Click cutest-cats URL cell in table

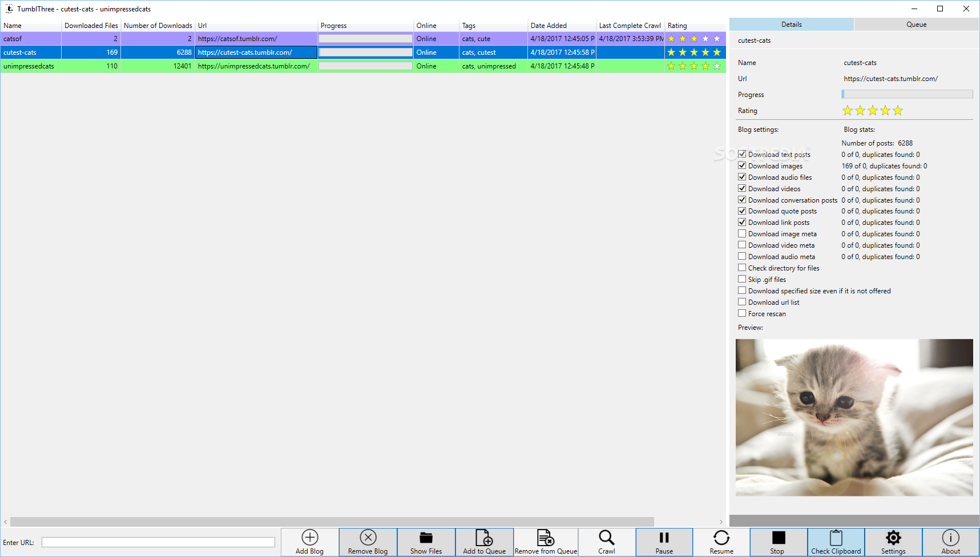click(x=256, y=53)
